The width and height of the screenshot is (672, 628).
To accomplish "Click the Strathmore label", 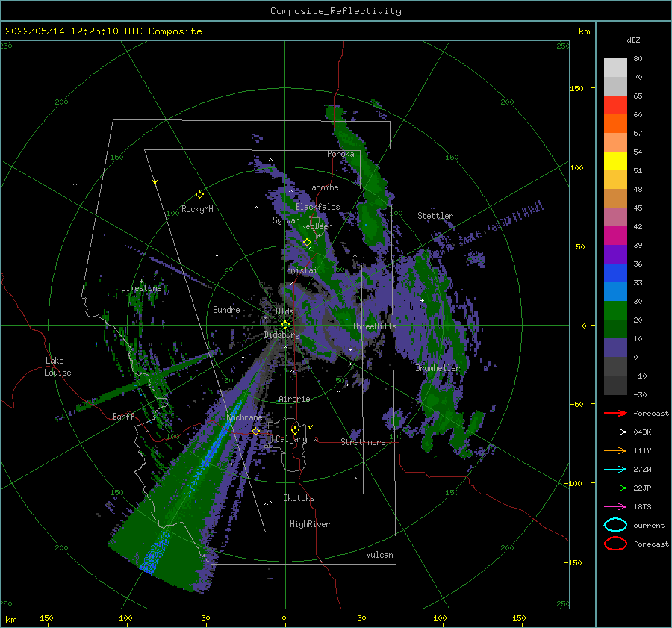I will tap(363, 442).
